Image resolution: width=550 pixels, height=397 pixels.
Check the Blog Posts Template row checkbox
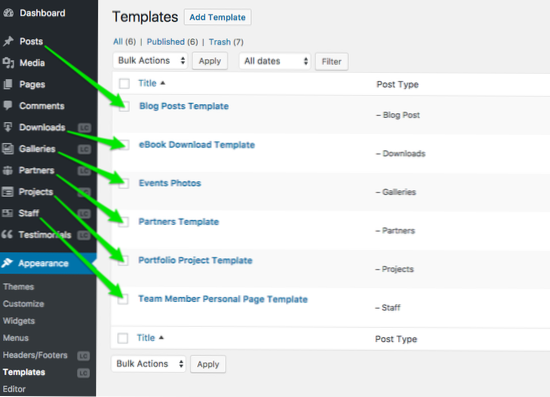tap(124, 106)
